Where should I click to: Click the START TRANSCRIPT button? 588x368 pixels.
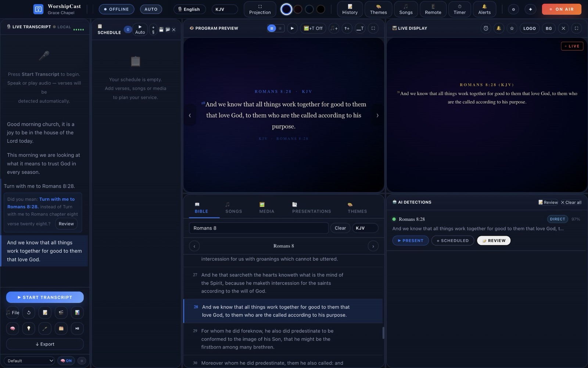click(45, 297)
